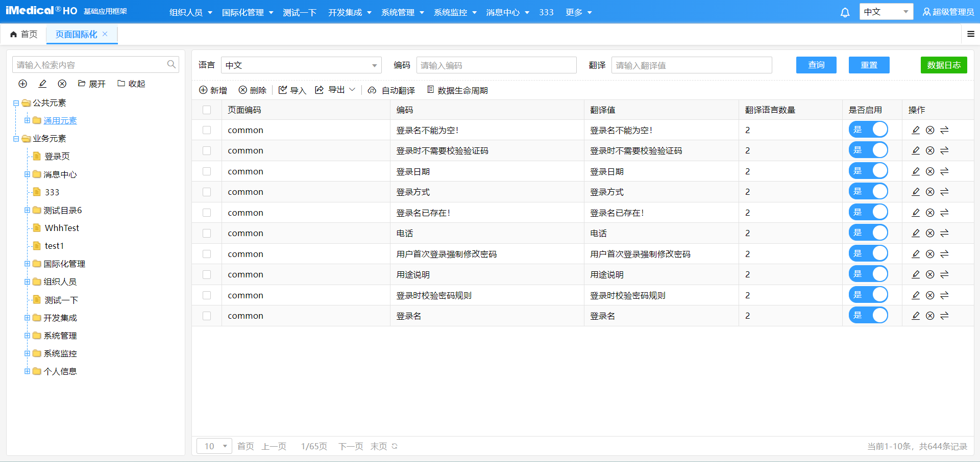
Task: Expand the 系统监控 tree node
Action: (27, 353)
